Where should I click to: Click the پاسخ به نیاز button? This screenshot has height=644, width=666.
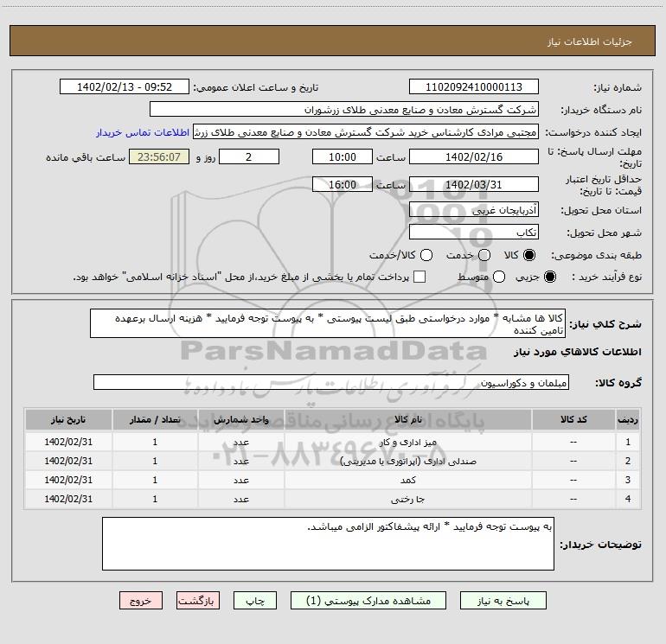pos(503,601)
